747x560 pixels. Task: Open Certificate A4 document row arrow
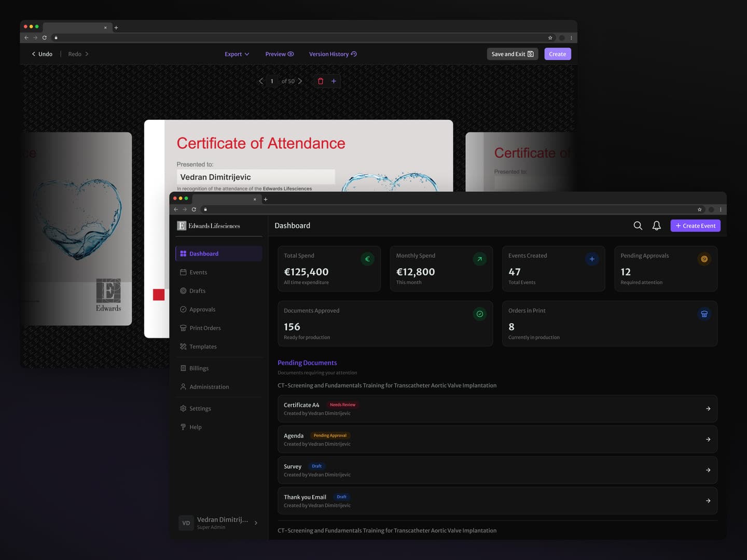708,409
